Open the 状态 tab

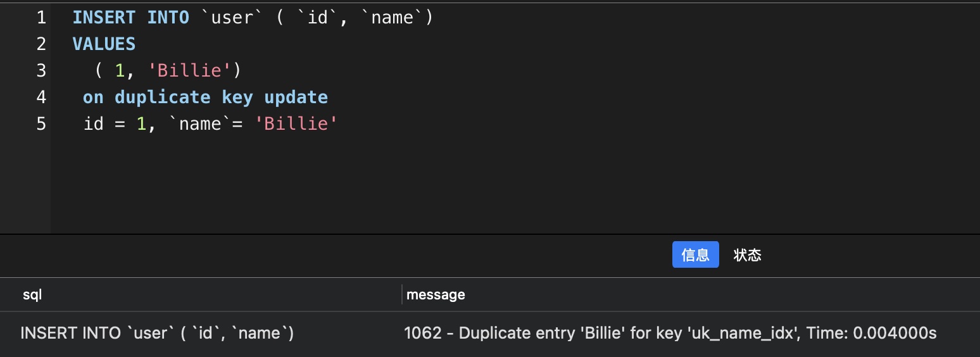(x=747, y=254)
